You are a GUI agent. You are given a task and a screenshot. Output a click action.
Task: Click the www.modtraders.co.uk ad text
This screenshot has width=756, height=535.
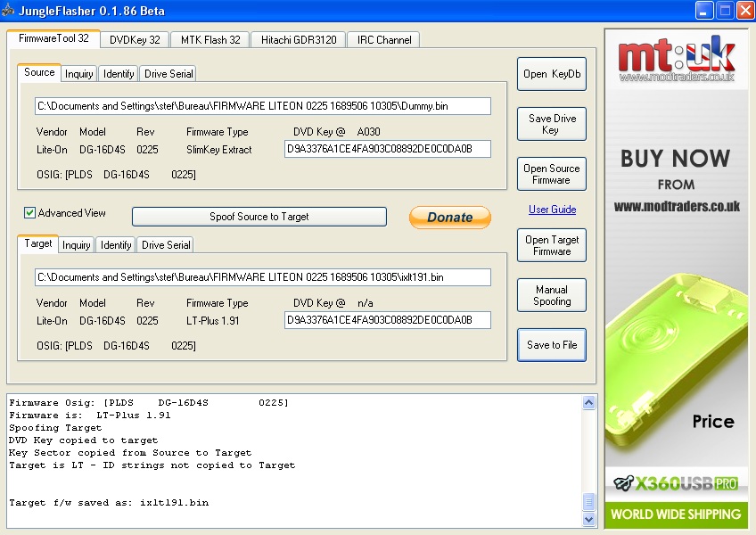tap(677, 207)
